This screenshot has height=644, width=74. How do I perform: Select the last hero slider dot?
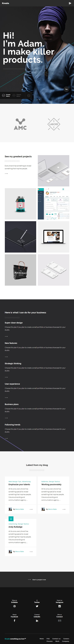[39, 100]
